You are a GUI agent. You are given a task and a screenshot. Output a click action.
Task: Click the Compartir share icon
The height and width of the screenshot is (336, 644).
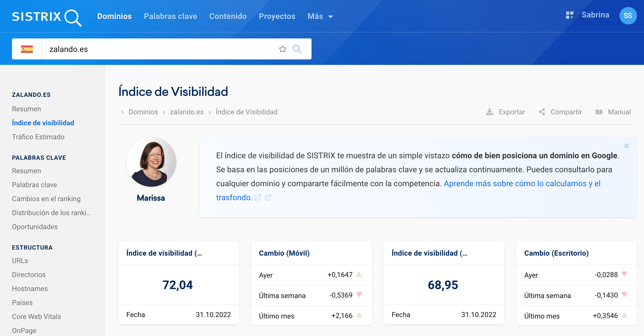pos(542,112)
